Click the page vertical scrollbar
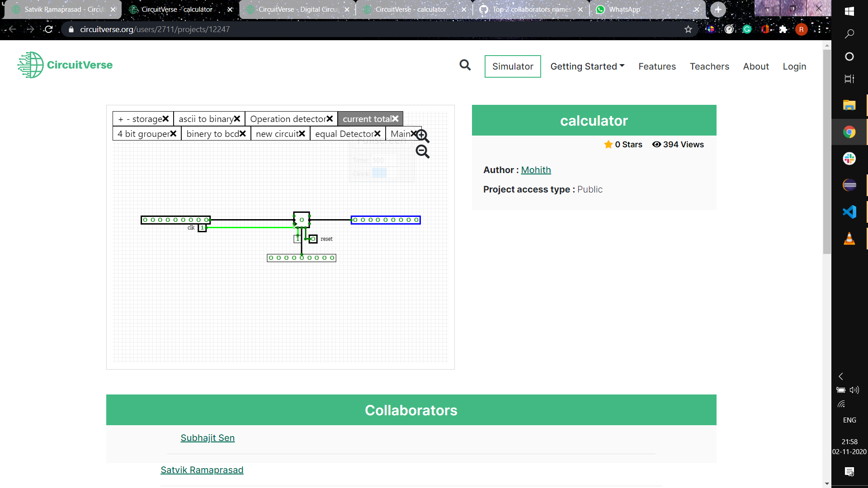Screen dimensions: 868x488 [827, 151]
